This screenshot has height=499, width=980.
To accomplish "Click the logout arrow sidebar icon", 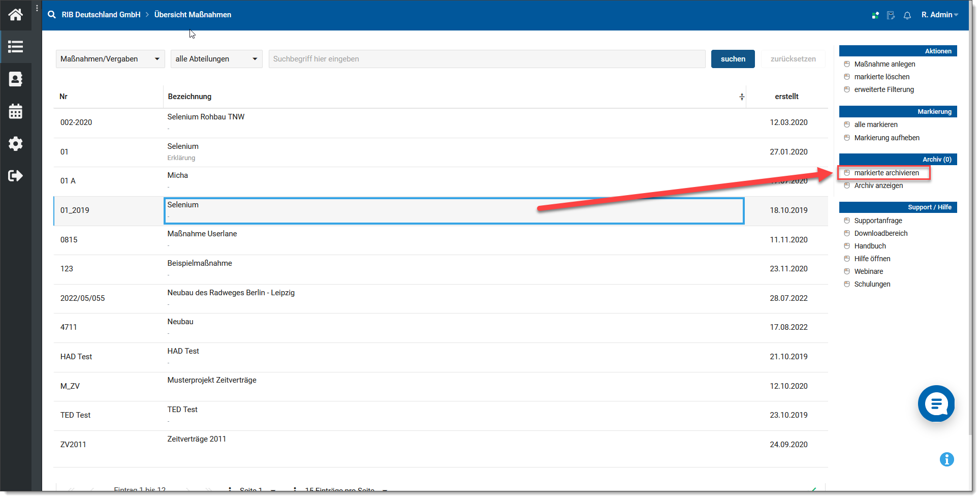I will click(16, 176).
